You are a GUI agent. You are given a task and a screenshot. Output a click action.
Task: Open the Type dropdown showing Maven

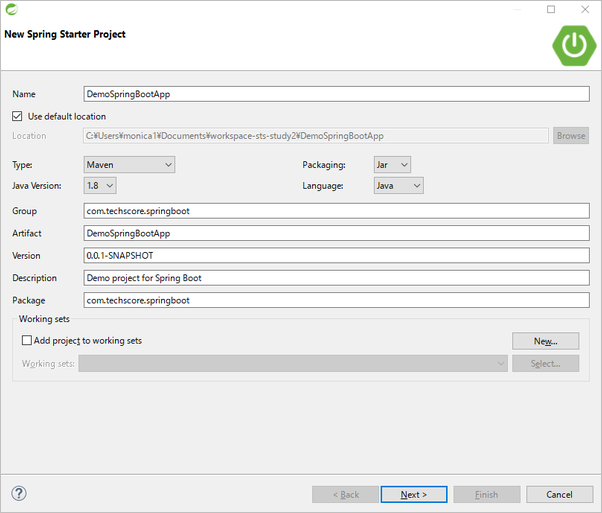pyautogui.click(x=129, y=164)
